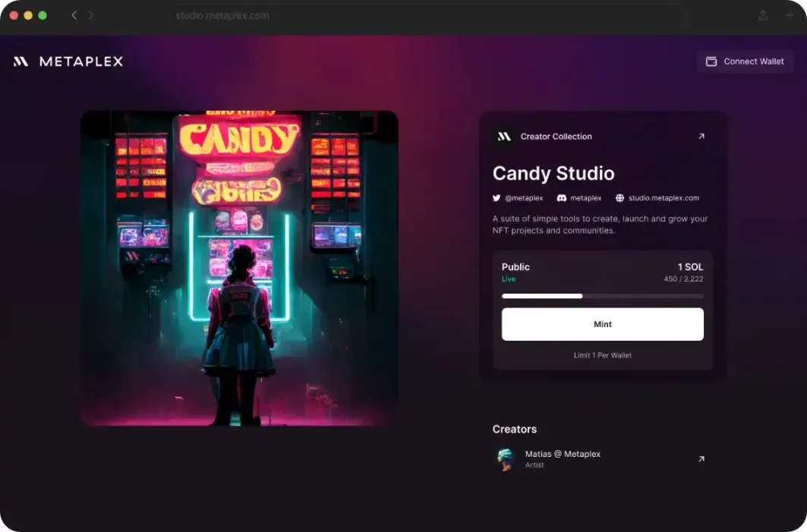
Task: Click the globe icon for website
Action: 619,198
